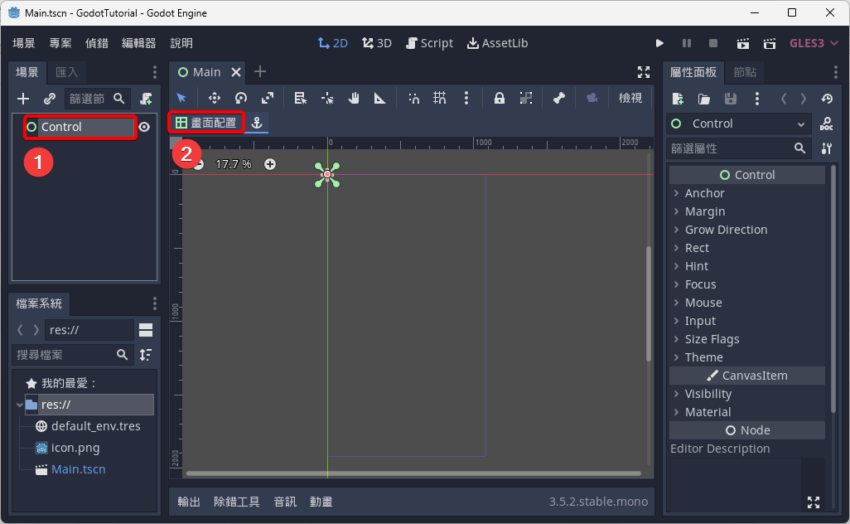This screenshot has height=524, width=850.
Task: Open the 說明 help menu
Action: point(182,43)
